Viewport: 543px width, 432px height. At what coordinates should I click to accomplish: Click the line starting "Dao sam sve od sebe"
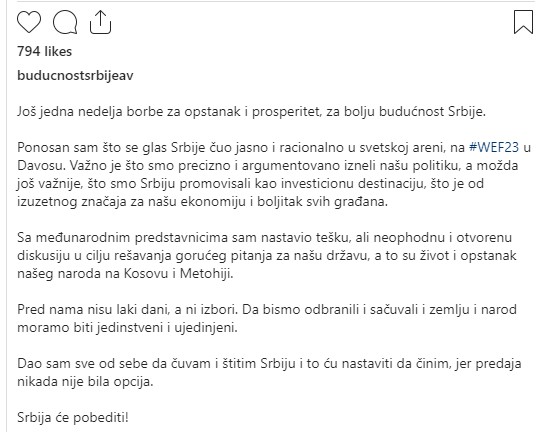click(x=269, y=363)
